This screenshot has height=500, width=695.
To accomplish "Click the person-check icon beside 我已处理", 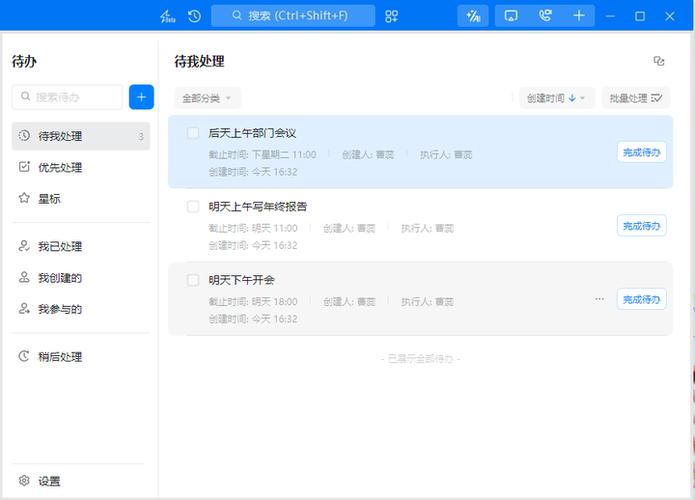I will (x=24, y=246).
